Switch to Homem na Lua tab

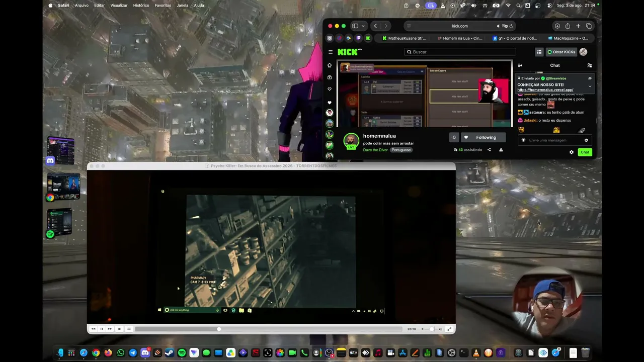(459, 38)
